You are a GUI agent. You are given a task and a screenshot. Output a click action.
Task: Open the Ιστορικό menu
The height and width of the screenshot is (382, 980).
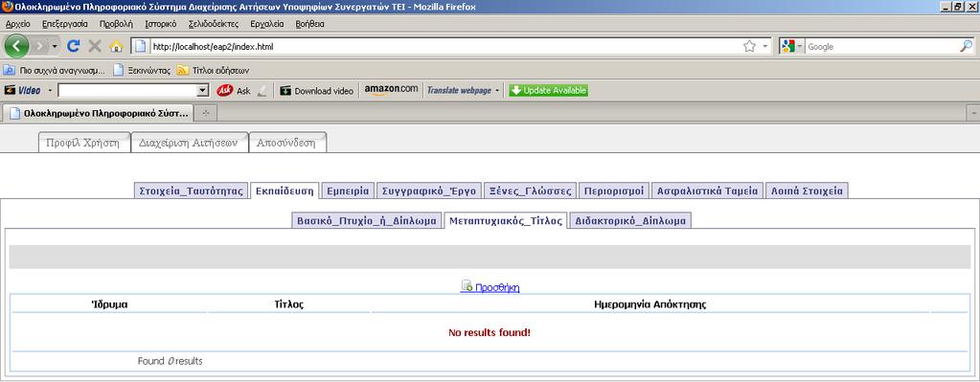(x=161, y=24)
